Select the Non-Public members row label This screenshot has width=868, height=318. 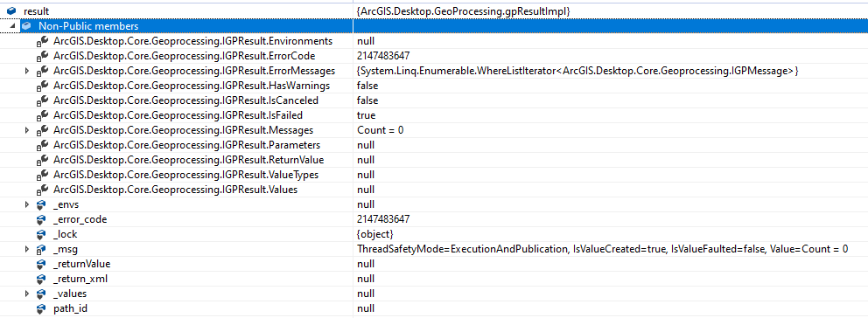[88, 26]
